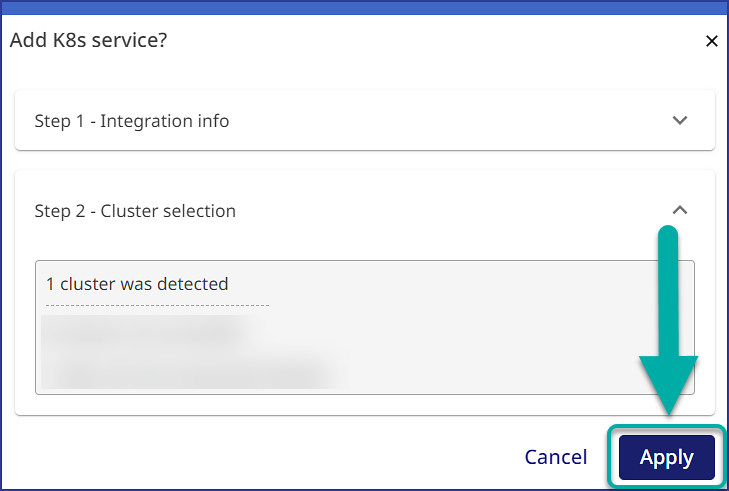Screen dimensions: 729x491
Task: Expand Step 1 using its chevron
Action: coord(680,120)
